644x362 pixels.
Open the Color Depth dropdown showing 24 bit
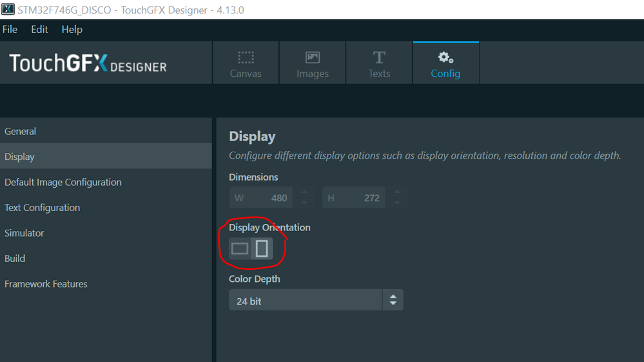click(x=316, y=300)
